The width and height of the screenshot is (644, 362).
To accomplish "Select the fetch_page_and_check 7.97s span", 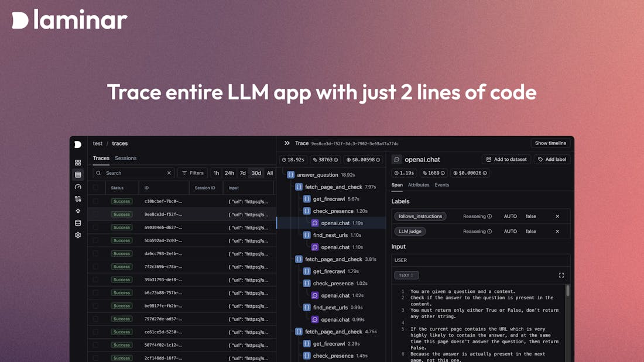I will click(x=335, y=187).
